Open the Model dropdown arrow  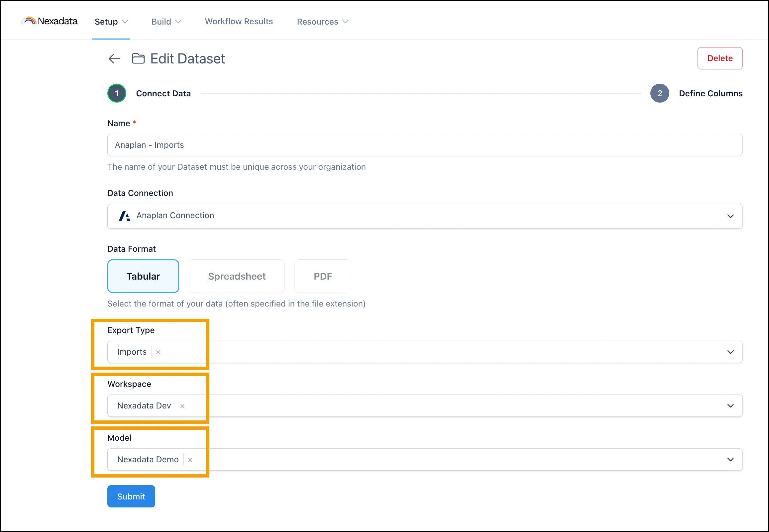tap(730, 459)
